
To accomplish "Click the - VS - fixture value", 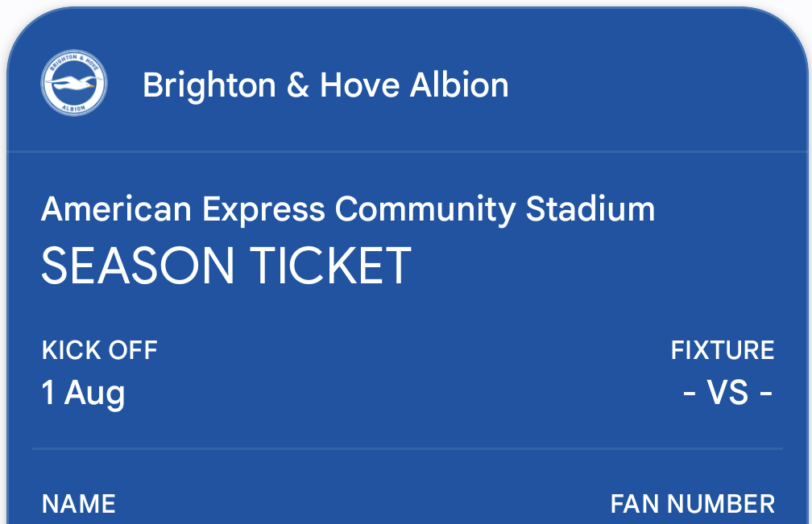I will (x=727, y=392).
